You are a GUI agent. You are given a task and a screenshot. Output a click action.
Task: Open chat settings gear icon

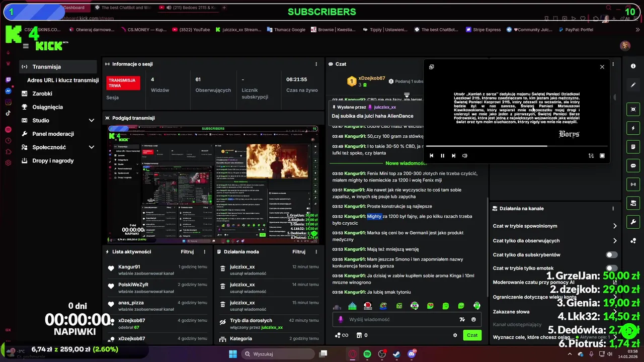pyautogui.click(x=455, y=335)
